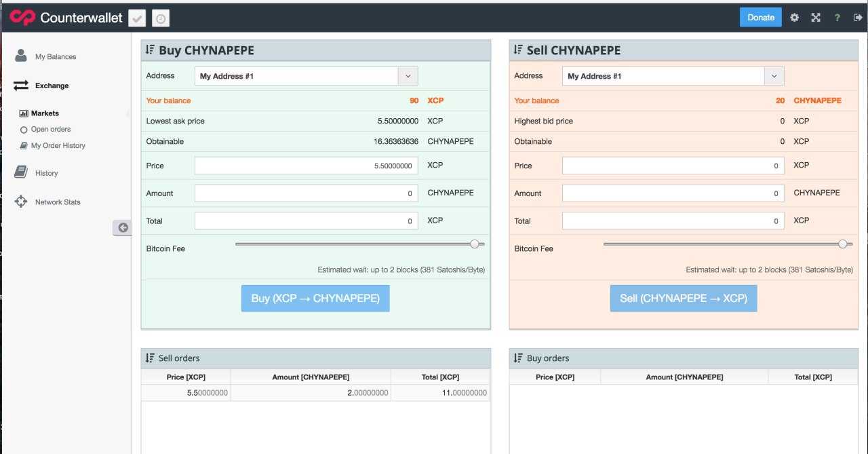
Task: Click Sell (CHYNAPEPE → XCP) button
Action: 684,299
